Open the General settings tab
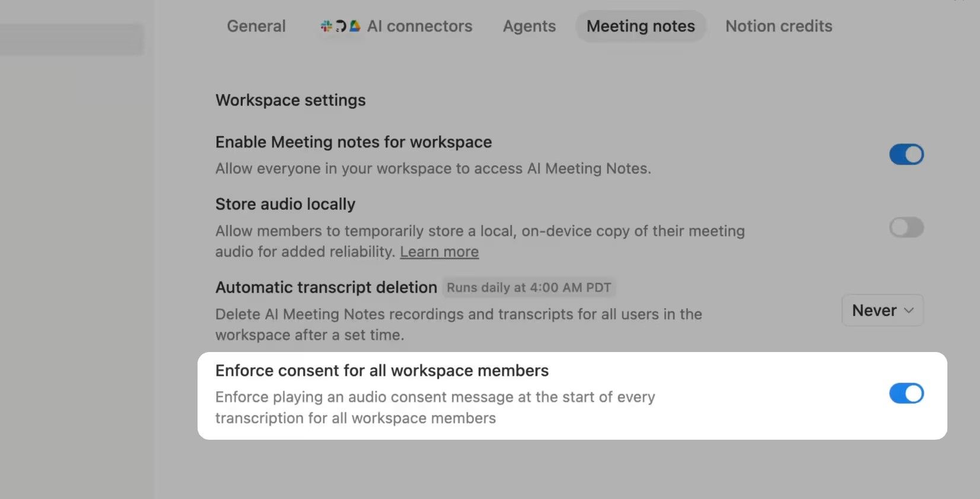 coord(256,26)
